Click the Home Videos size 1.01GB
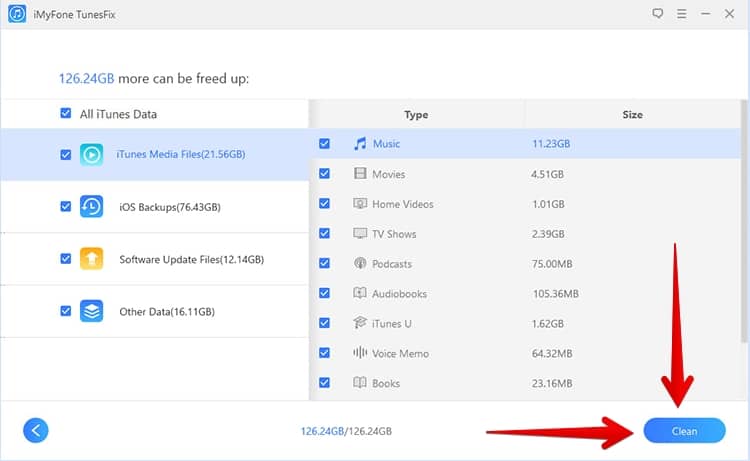Screen dimensions: 750x461 548,204
